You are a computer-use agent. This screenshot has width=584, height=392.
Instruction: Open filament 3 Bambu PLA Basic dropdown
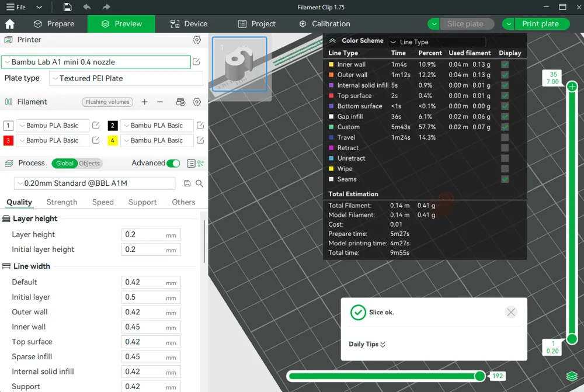53,140
